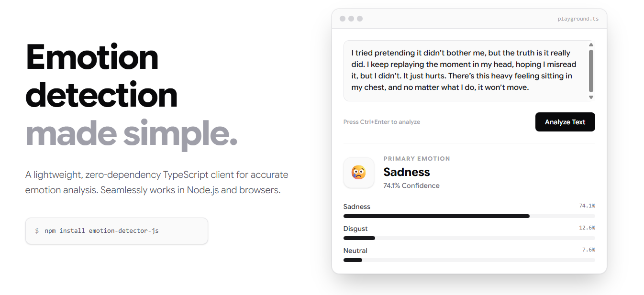Viewport: 644px width, 295px height.
Task: Click the dollar prompt symbol in install box
Action: click(x=37, y=231)
